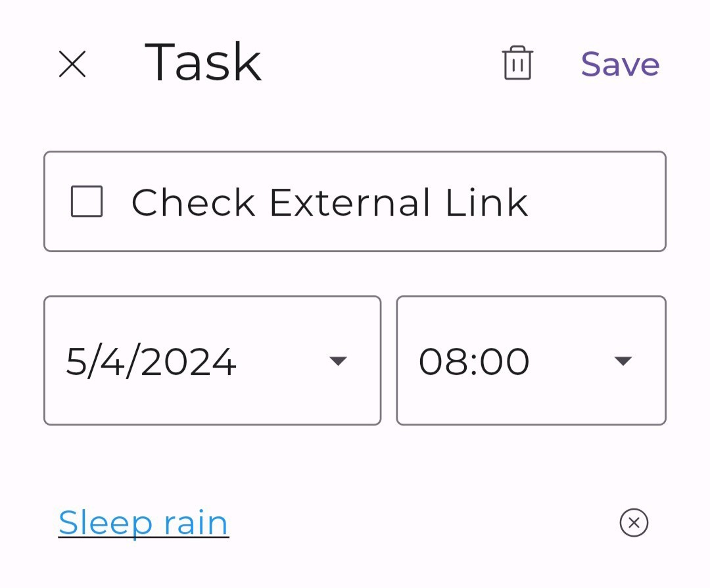
Task: Open the Sleep rain linked note
Action: (x=143, y=523)
